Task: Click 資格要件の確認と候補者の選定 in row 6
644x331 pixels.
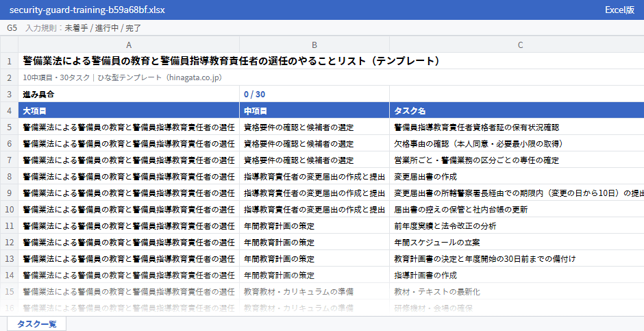Action: (314, 143)
